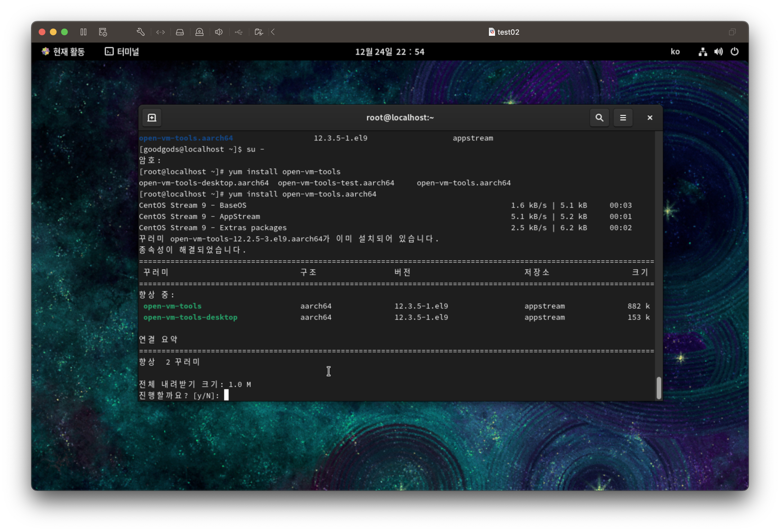Pause the test02 virtual machine
This screenshot has height=532, width=780.
83,32
